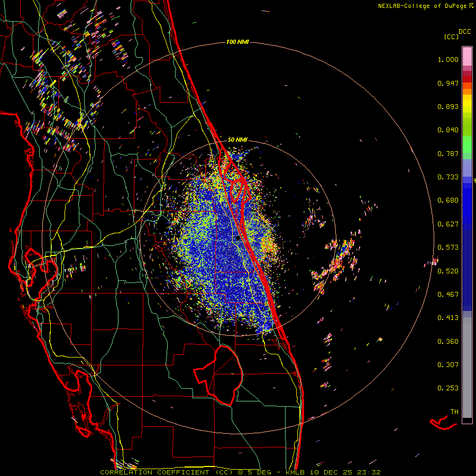Click the 23:32 timestamp in the caption
This screenshot has width=476, height=476.
click(x=369, y=472)
